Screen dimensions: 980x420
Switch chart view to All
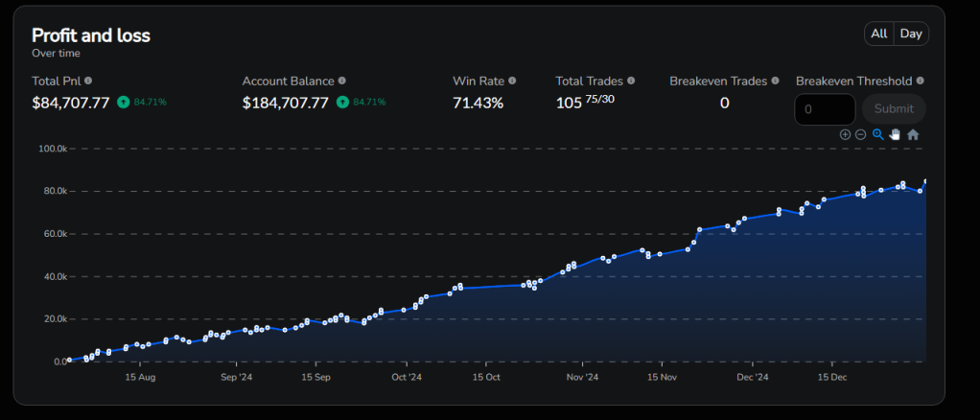(x=878, y=34)
